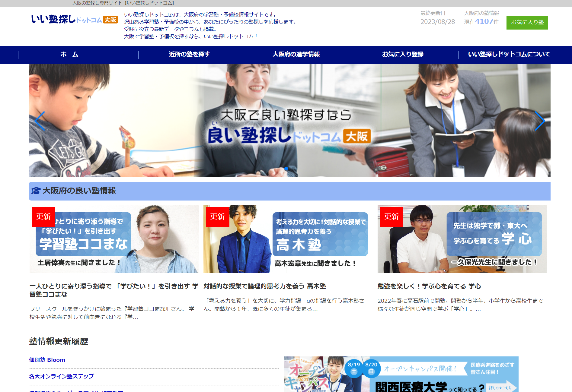Screen dimensions: 572x392
Task: Open the 近所の塾を探す menu
Action: pyautogui.click(x=189, y=54)
